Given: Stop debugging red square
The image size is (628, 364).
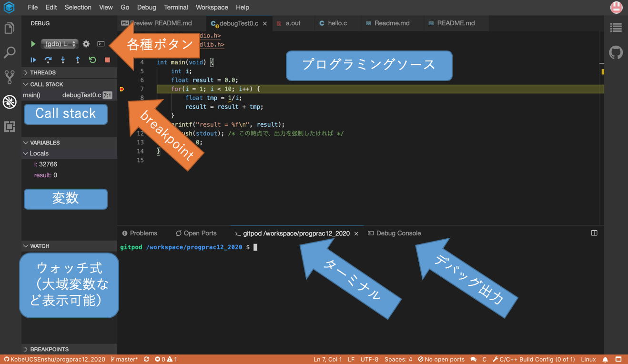Looking at the screenshot, I should [x=107, y=60].
